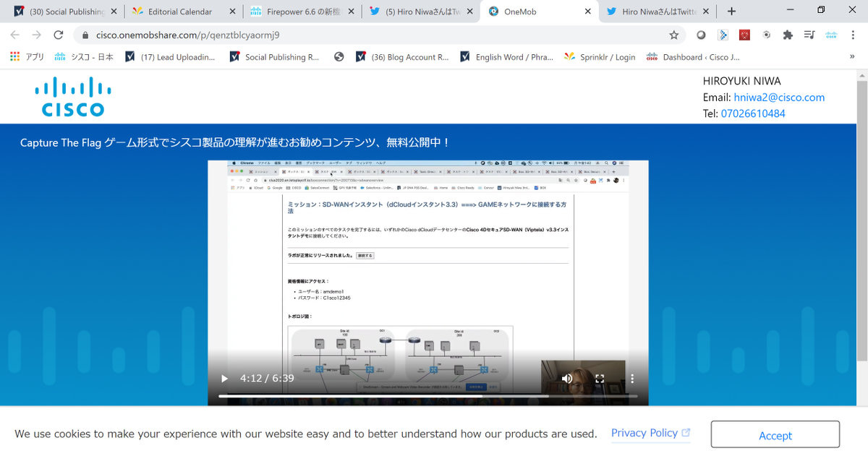Play the video

224,379
